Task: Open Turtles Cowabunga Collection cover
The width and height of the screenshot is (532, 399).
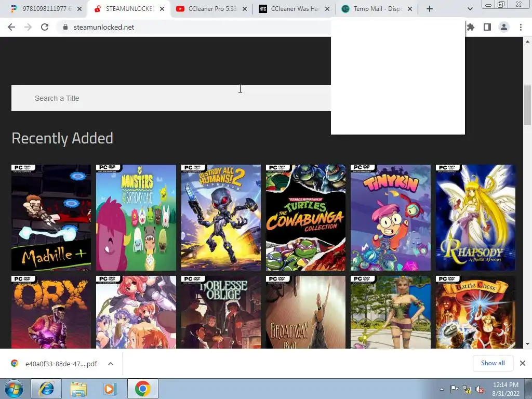Action: coord(305,218)
